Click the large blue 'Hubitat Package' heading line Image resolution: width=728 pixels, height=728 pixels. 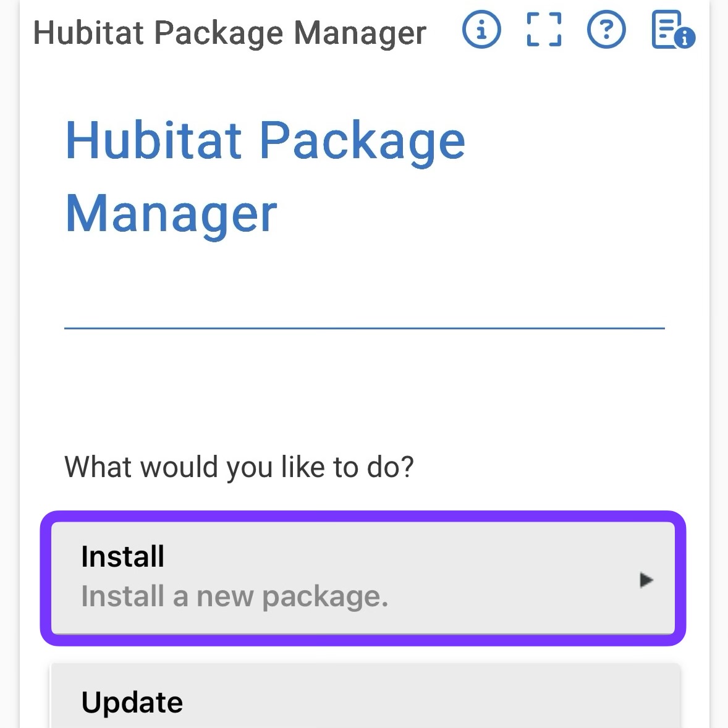tap(265, 140)
